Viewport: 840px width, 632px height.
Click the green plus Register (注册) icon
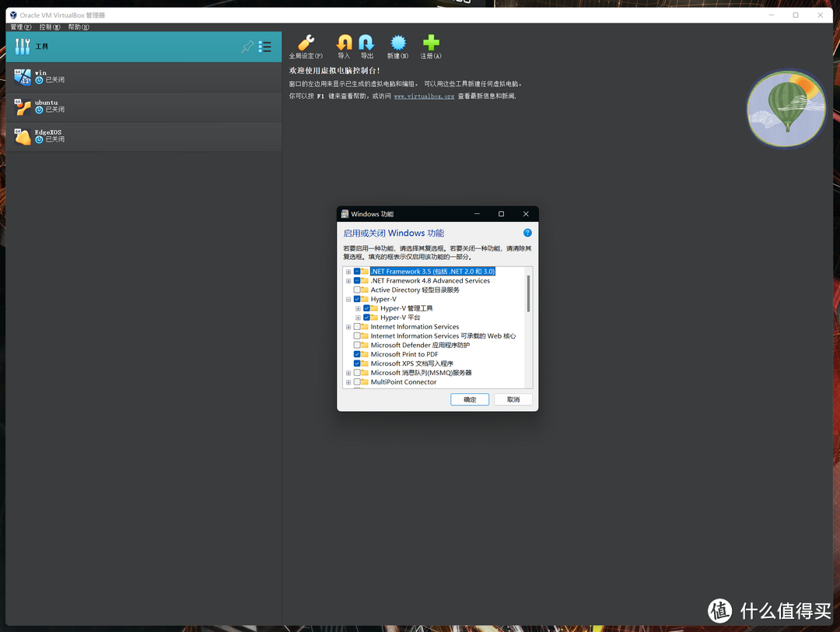pyautogui.click(x=431, y=42)
